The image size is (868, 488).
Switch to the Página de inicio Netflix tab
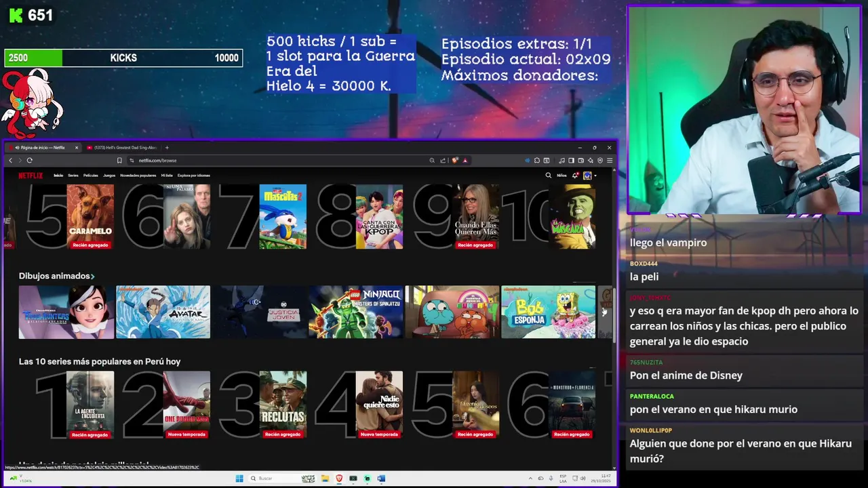pyautogui.click(x=42, y=148)
